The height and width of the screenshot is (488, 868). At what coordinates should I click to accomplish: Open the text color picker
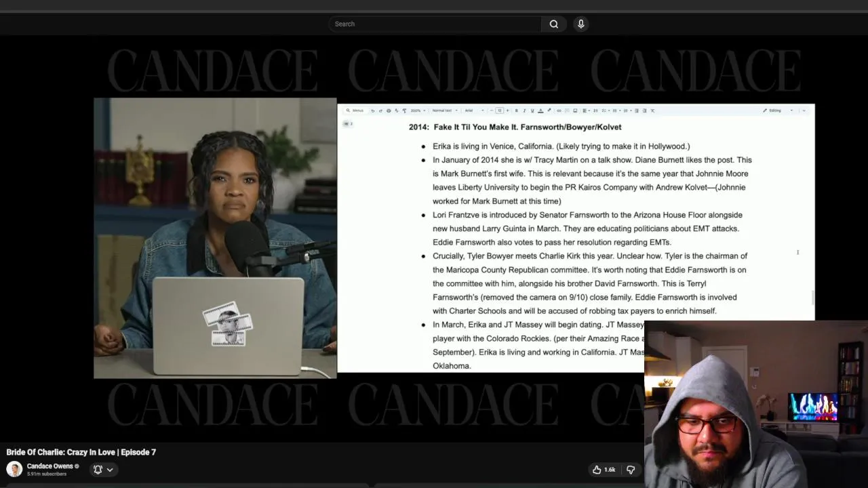click(x=540, y=110)
